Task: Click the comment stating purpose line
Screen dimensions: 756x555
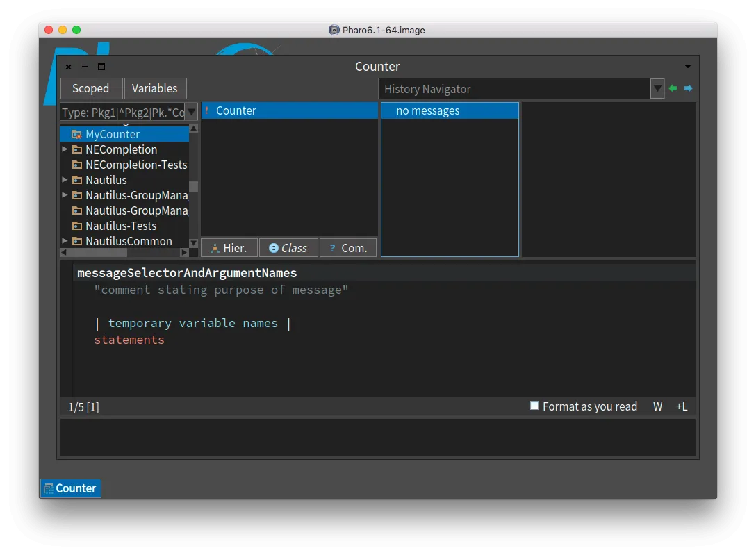Action: (221, 290)
